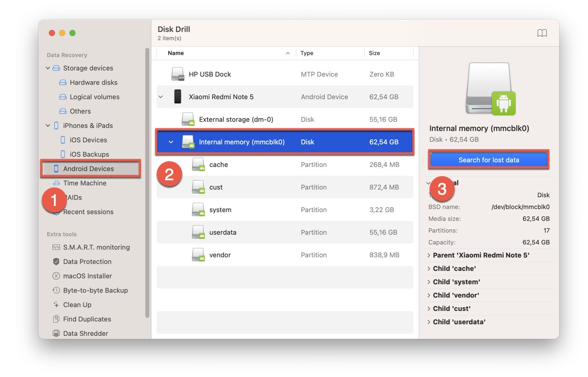Select the Storage devices label in sidebar
Viewport: 588px width, 377px height.
[88, 68]
